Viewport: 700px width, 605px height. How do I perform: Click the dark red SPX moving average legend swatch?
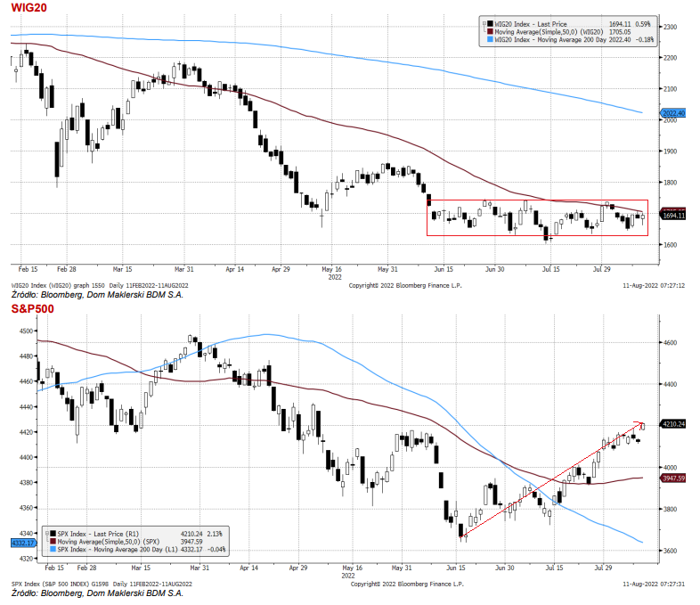coord(53,542)
